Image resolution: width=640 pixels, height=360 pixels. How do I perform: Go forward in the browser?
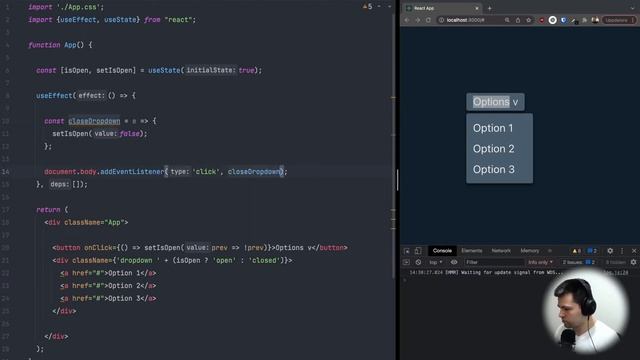(x=417, y=20)
